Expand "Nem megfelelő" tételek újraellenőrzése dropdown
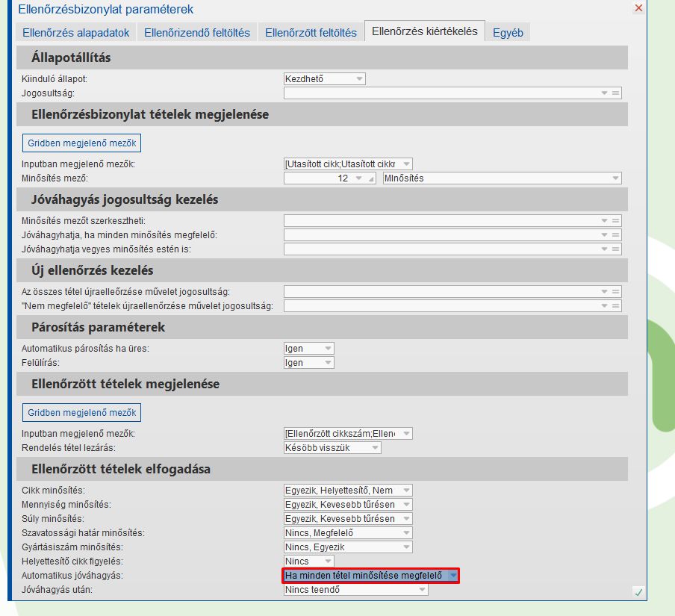This screenshot has width=675, height=616. (604, 306)
